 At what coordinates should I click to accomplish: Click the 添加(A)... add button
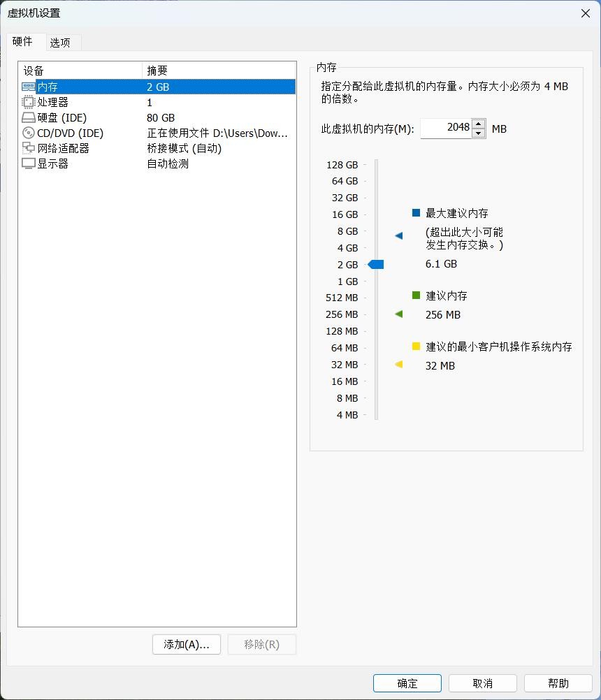[187, 645]
